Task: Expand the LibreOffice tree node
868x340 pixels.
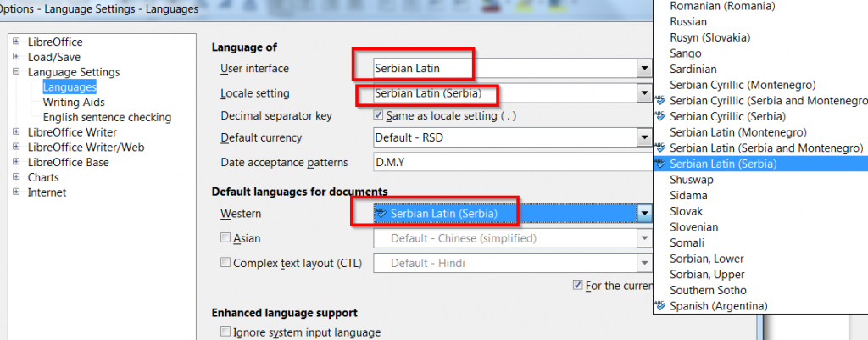Action: (16, 42)
